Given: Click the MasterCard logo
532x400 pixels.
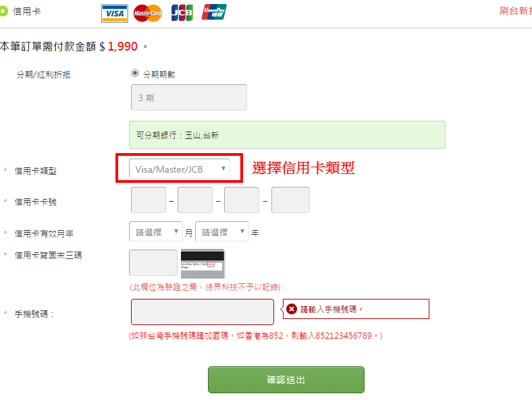Looking at the screenshot, I should 148,13.
